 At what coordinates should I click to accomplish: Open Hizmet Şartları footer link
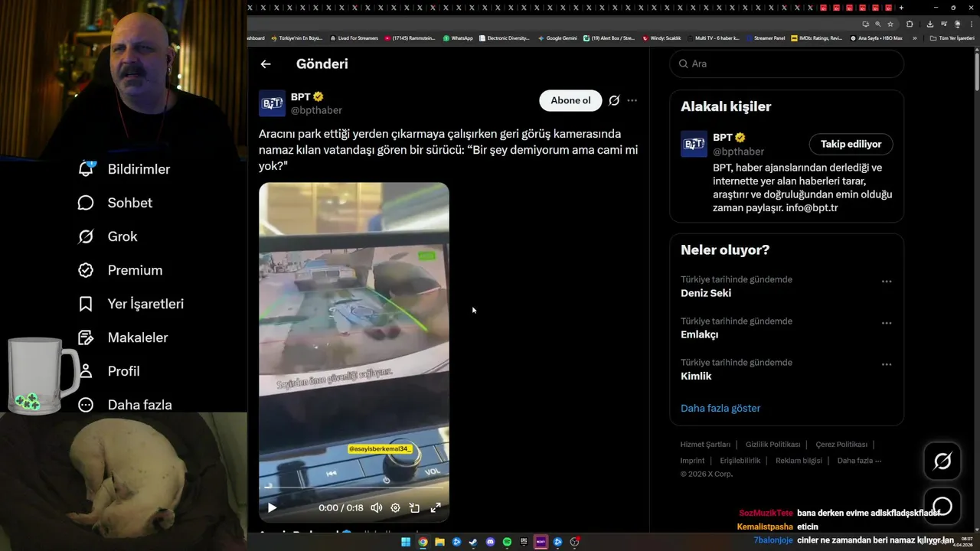(705, 445)
